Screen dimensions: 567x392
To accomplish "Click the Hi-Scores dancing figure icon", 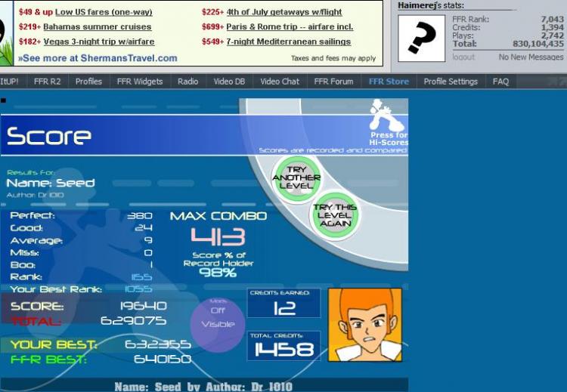I will click(x=387, y=116).
